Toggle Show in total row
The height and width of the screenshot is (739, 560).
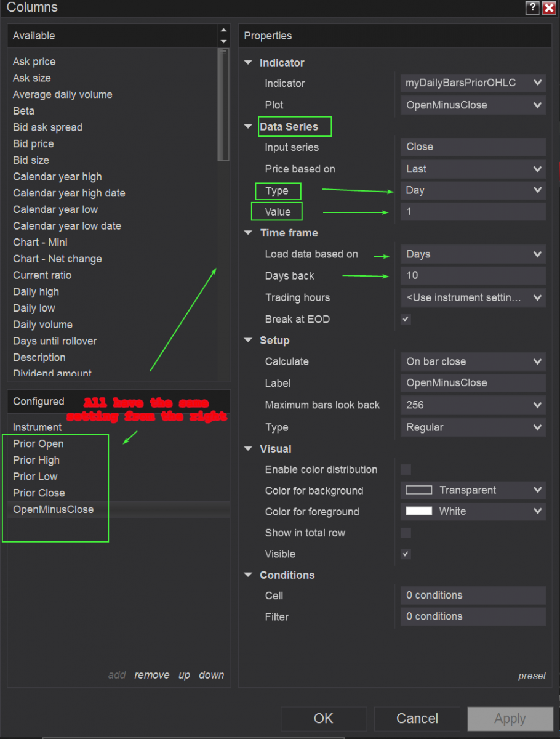coord(405,533)
